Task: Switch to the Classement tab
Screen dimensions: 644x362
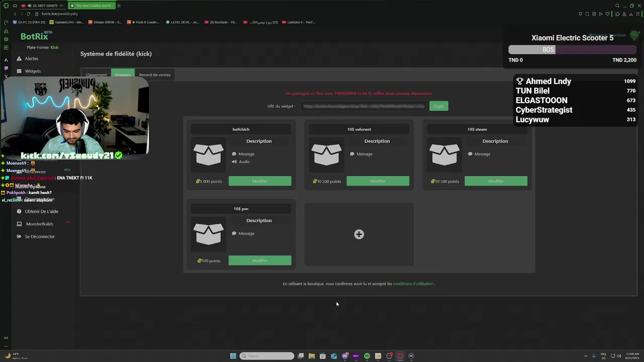Action: tap(96, 74)
